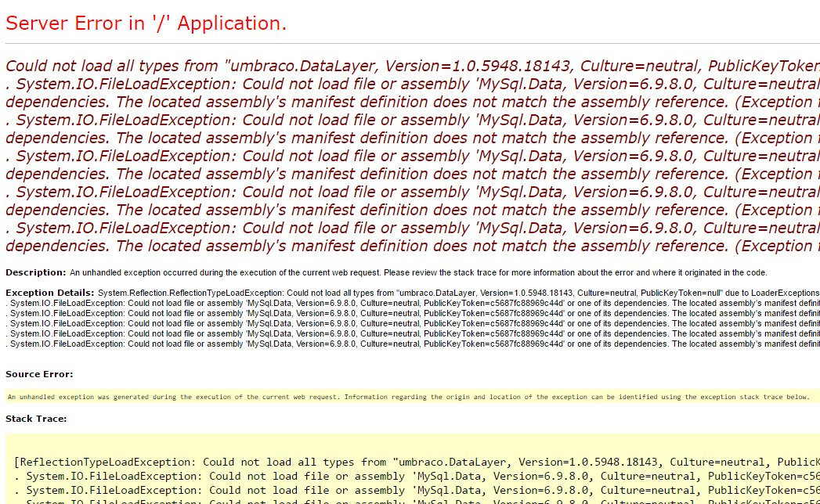Click the yellow box text "An unhandled exception was generated"

click(x=408, y=397)
